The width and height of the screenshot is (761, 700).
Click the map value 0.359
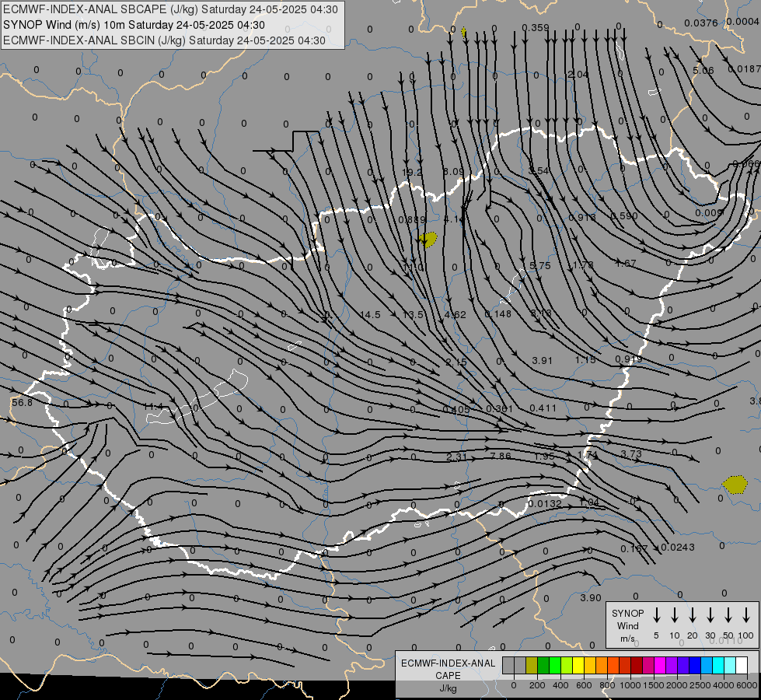(536, 28)
